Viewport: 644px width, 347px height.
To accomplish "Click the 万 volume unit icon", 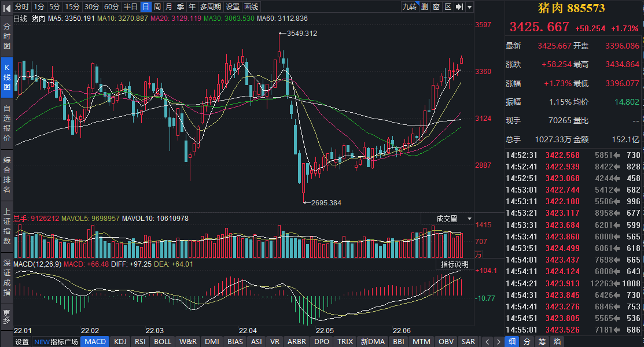I will tap(478, 254).
